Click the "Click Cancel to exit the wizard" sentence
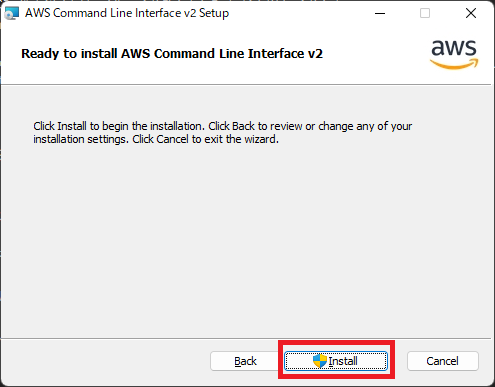Image resolution: width=495 pixels, height=387 pixels. (205, 139)
